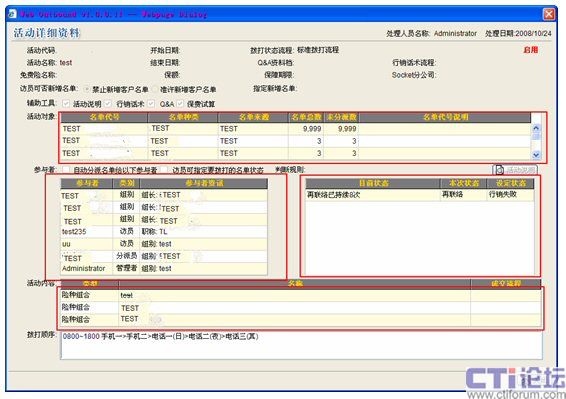566x399 pixels.
Task: Click scroll up arrow in 活动对象 list
Action: (x=536, y=128)
